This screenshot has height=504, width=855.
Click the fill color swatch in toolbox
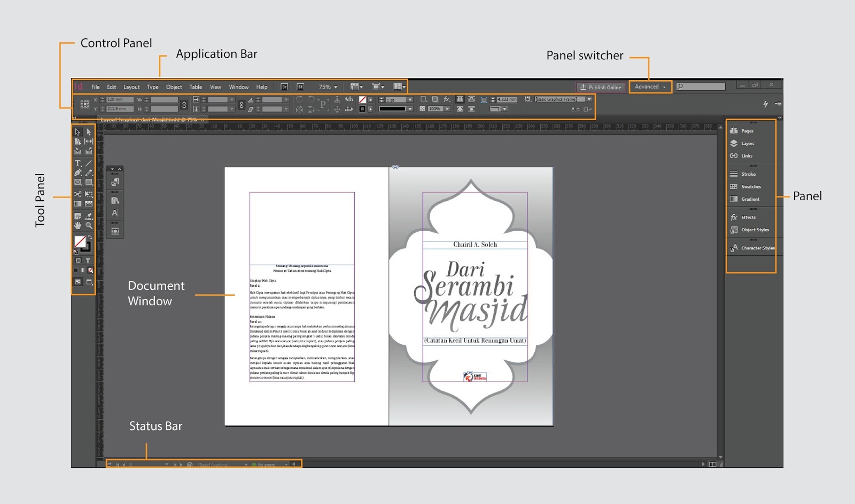(x=80, y=241)
